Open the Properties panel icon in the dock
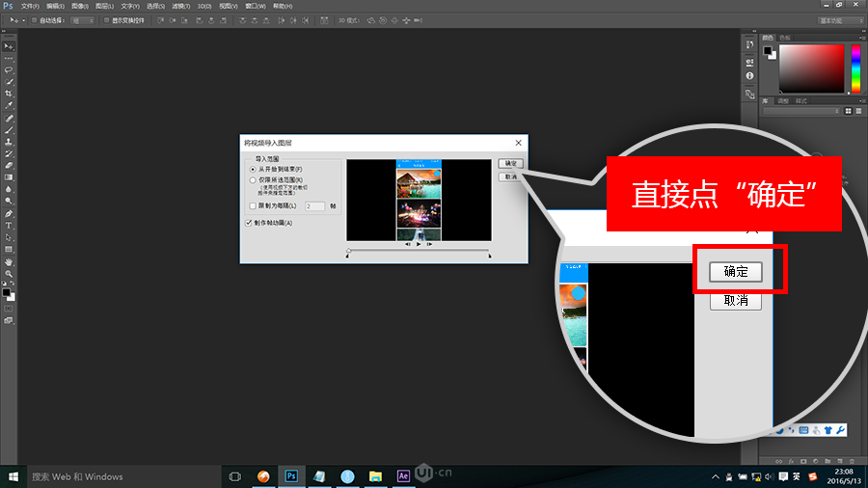Image resolution: width=868 pixels, height=488 pixels. click(x=749, y=62)
